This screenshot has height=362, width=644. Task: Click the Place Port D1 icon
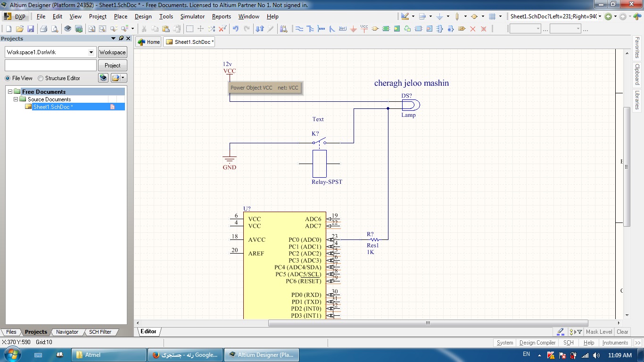(462, 29)
